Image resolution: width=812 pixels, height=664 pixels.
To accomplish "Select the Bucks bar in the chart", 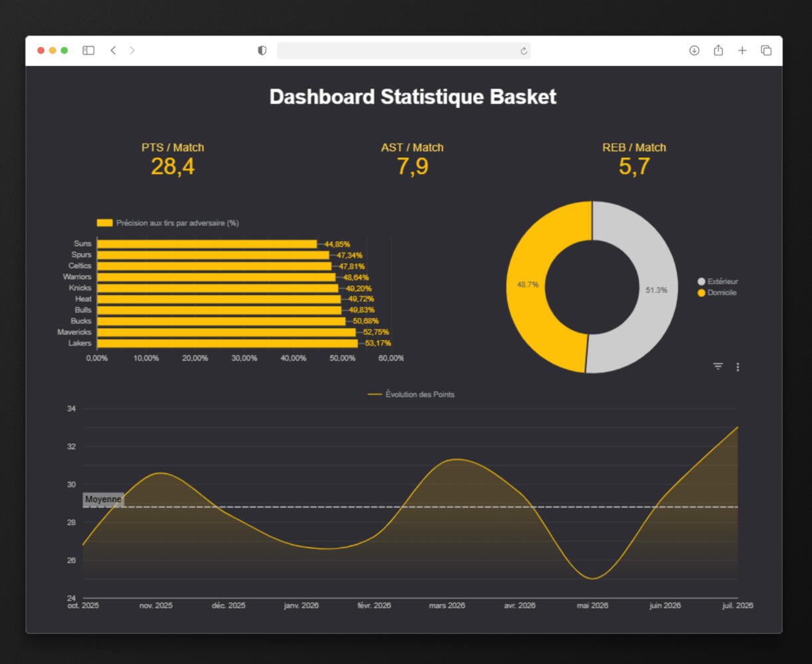I will pos(222,321).
